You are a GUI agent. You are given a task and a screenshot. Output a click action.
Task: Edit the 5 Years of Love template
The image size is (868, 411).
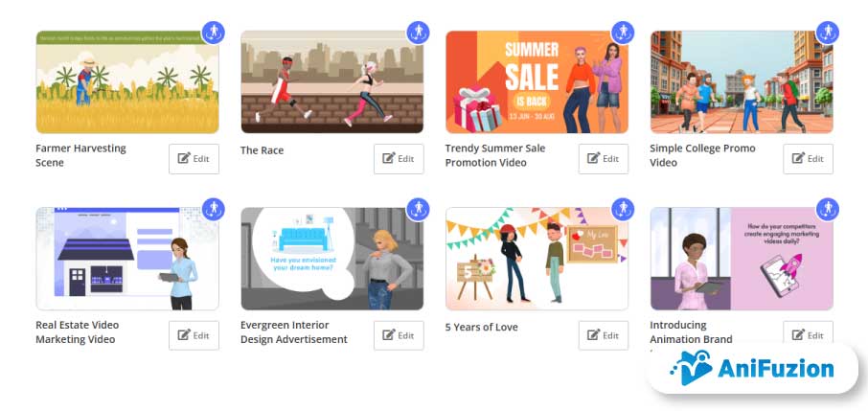[604, 335]
